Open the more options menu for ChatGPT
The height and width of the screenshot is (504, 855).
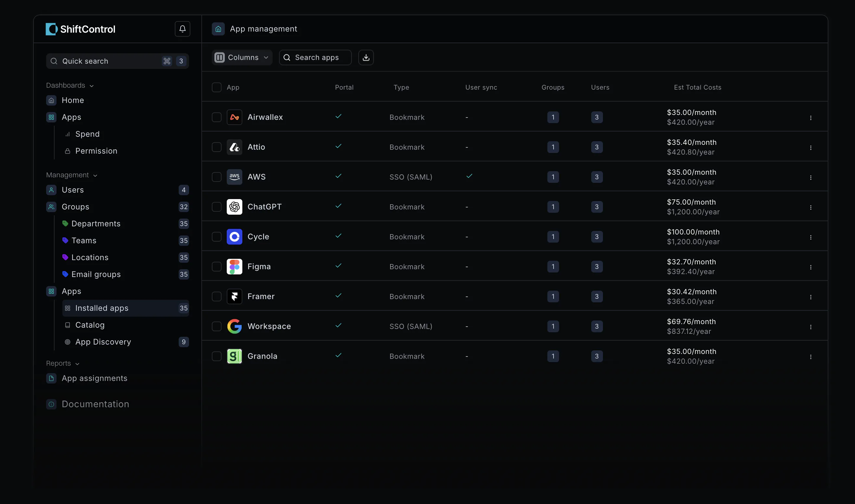point(810,208)
